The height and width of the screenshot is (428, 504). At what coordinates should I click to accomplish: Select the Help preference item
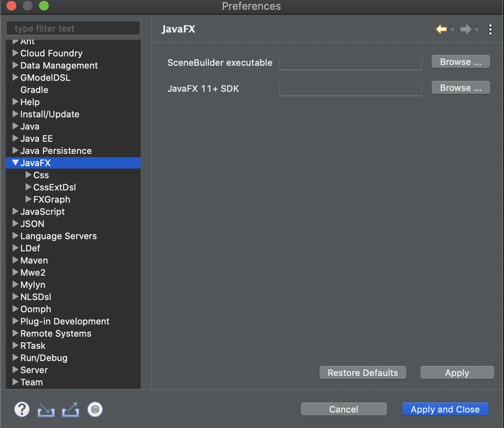30,102
